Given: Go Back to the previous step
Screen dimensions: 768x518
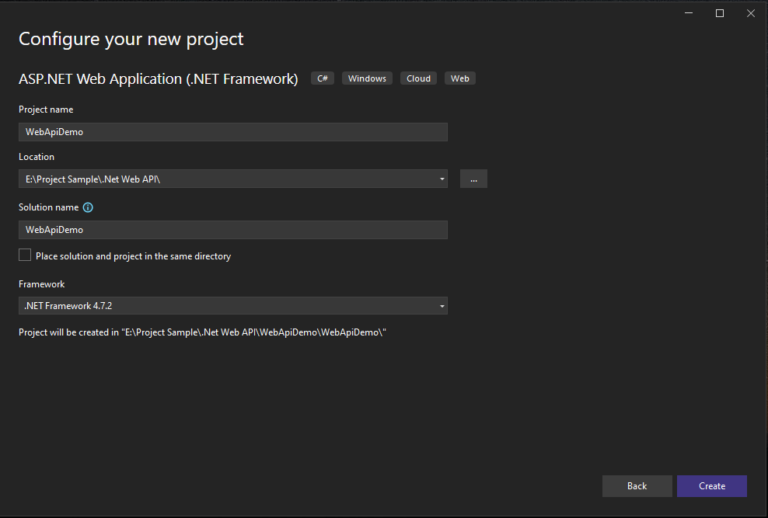Looking at the screenshot, I should (x=637, y=486).
